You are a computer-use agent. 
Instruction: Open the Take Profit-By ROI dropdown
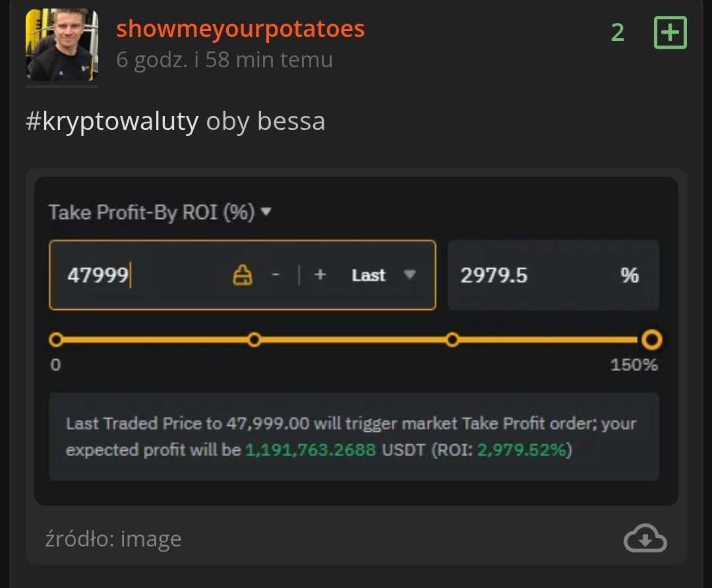click(160, 212)
